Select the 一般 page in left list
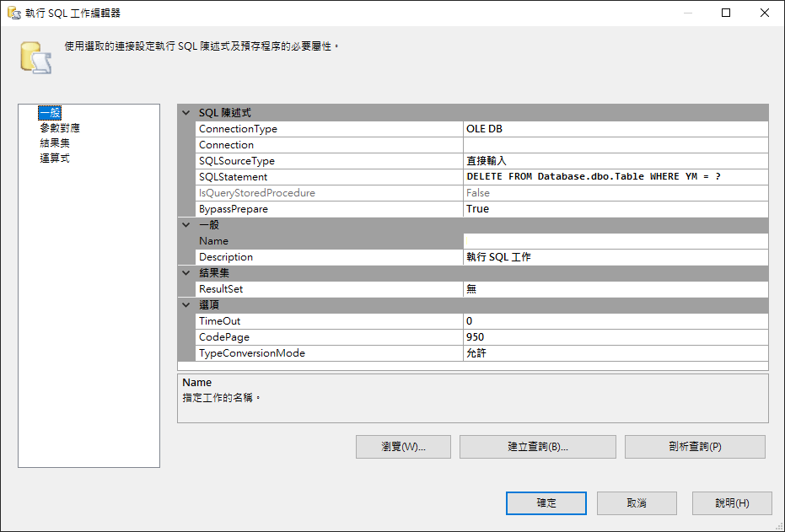Screen dimensions: 785x532 50,113
